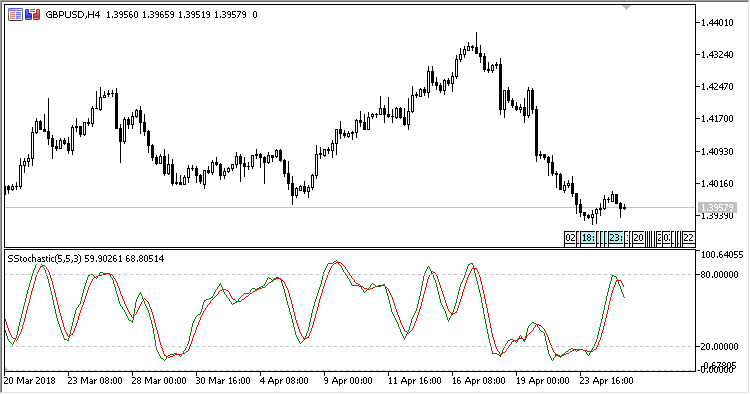The width and height of the screenshot is (750, 394).
Task: Click the 1.44010 price scale label
Action: tap(717, 22)
